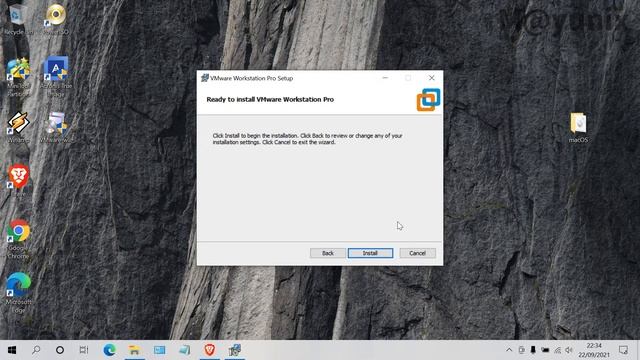Select the macOS folder on the desktop
Image resolution: width=640 pixels, height=360 pixels.
(578, 128)
